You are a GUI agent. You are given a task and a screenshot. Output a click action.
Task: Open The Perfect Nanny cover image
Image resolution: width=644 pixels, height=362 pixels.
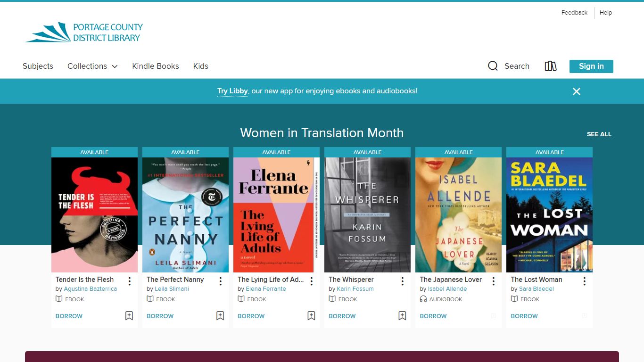pos(185,215)
